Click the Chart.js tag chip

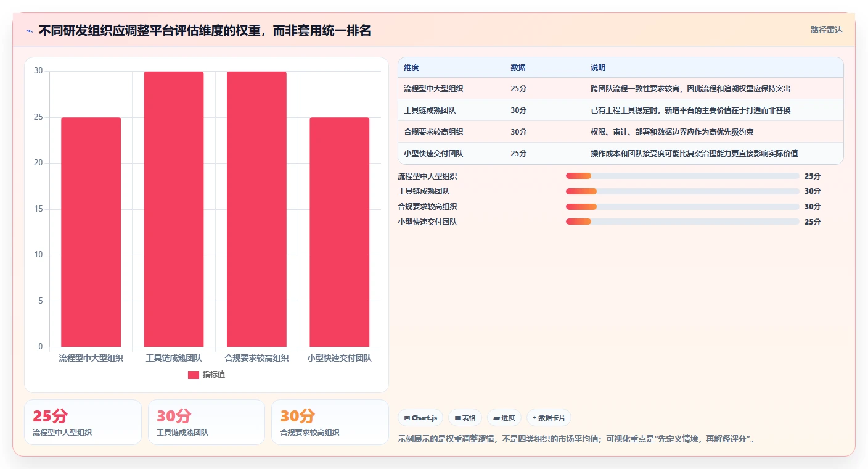click(x=420, y=418)
